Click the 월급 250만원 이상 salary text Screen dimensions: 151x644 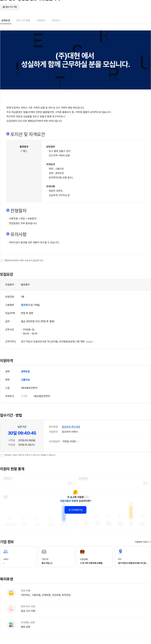click(38, 321)
